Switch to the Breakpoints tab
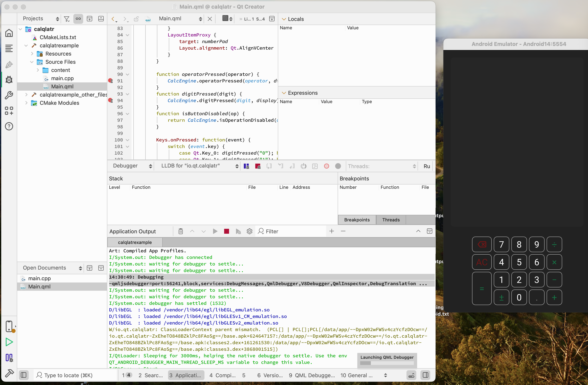 pyautogui.click(x=357, y=220)
